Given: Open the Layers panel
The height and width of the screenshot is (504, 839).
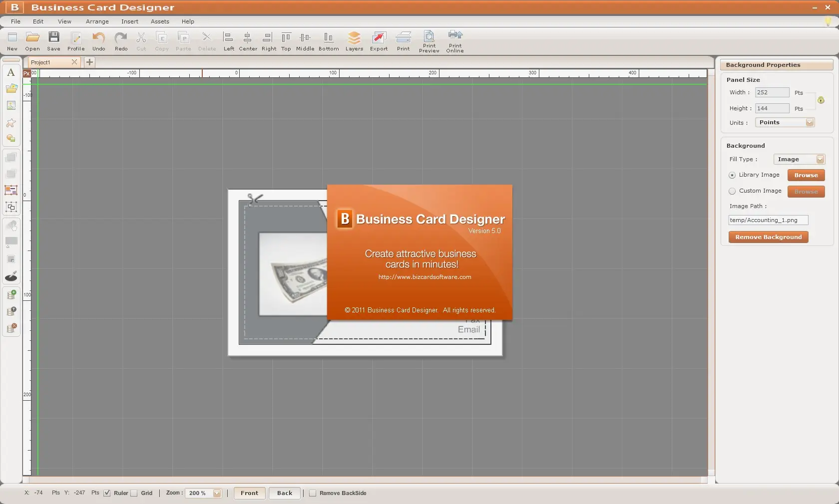Looking at the screenshot, I should click(x=354, y=41).
